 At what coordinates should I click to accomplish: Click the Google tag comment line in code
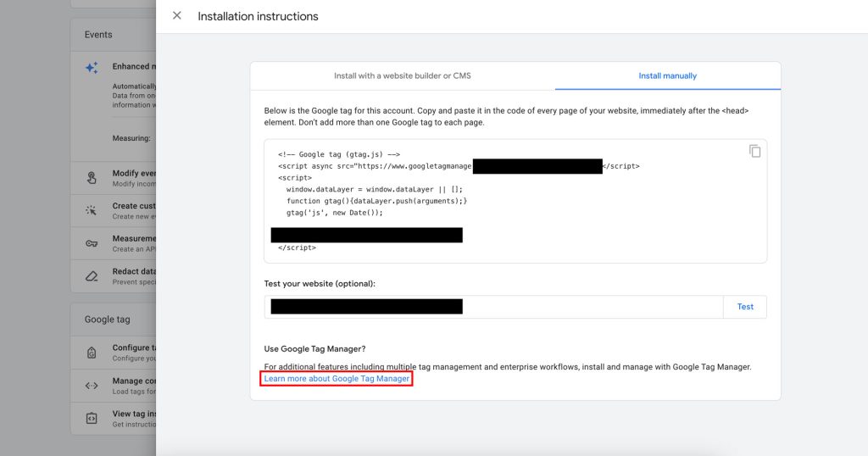pos(339,154)
